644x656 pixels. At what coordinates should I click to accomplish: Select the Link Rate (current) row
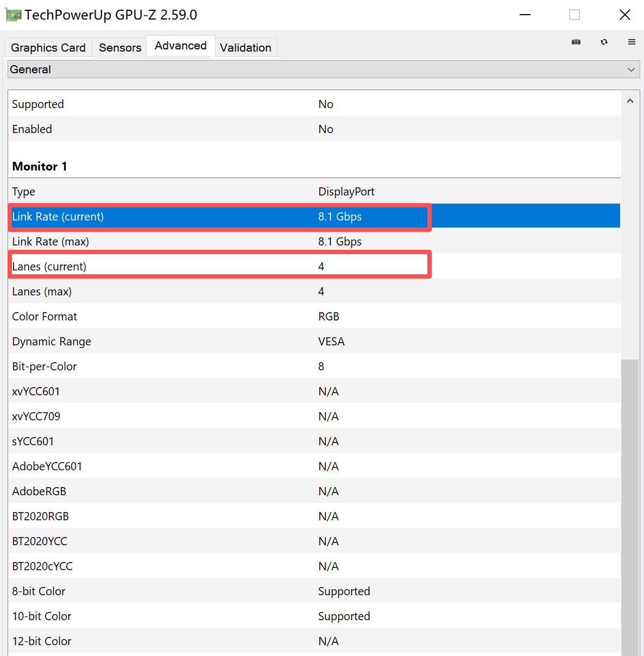pos(314,216)
